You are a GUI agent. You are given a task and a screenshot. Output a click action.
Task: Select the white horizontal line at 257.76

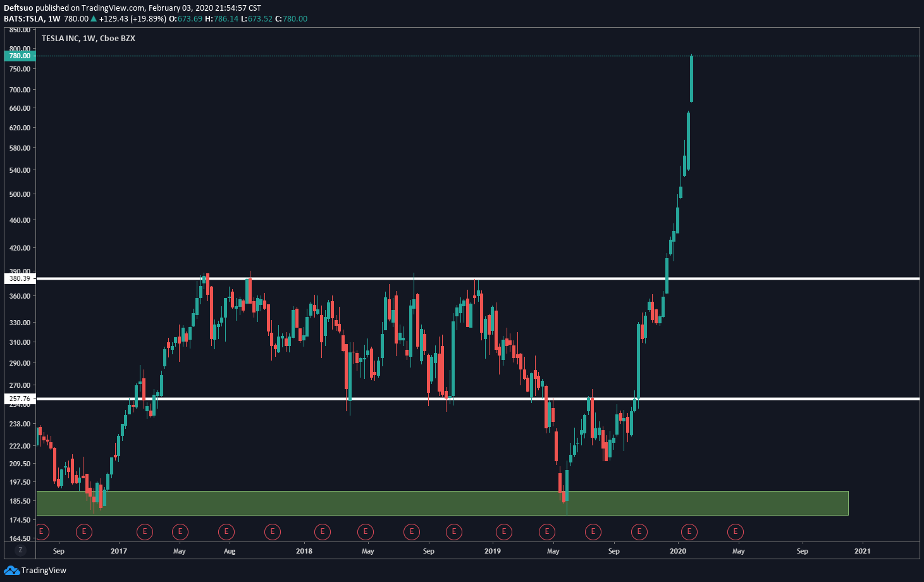pyautogui.click(x=477, y=399)
